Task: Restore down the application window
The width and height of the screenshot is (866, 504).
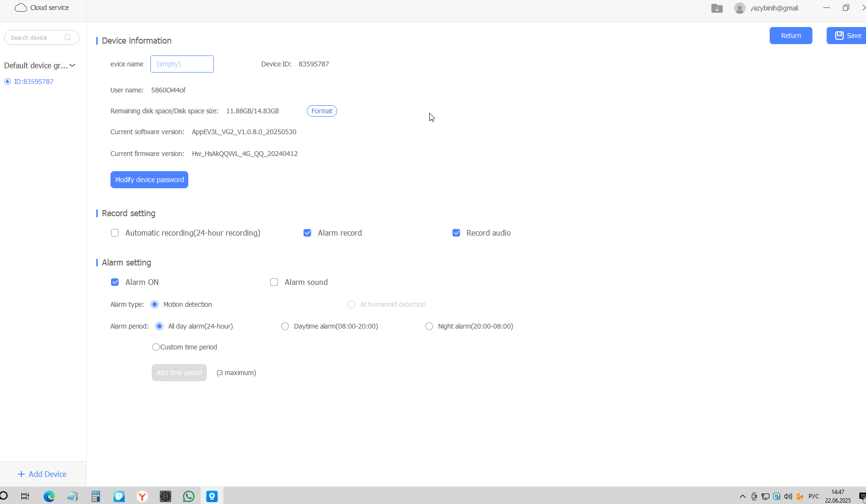Action: coord(846,8)
